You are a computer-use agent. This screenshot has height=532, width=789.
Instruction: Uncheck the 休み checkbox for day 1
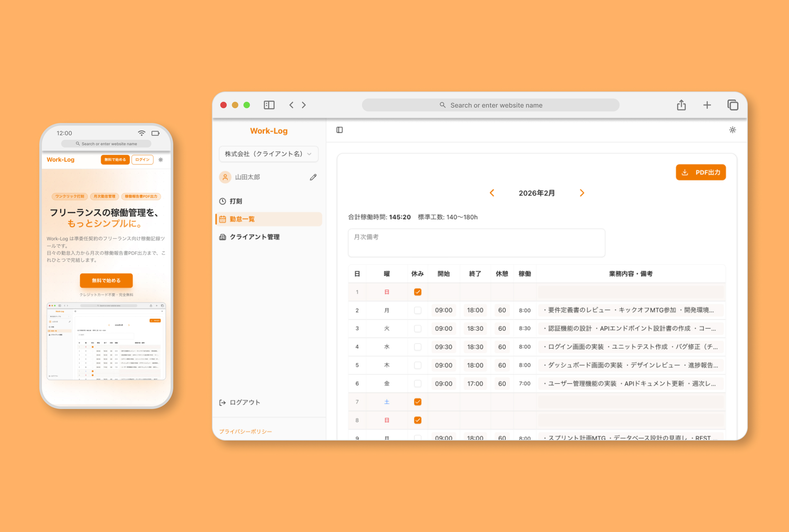[418, 291]
